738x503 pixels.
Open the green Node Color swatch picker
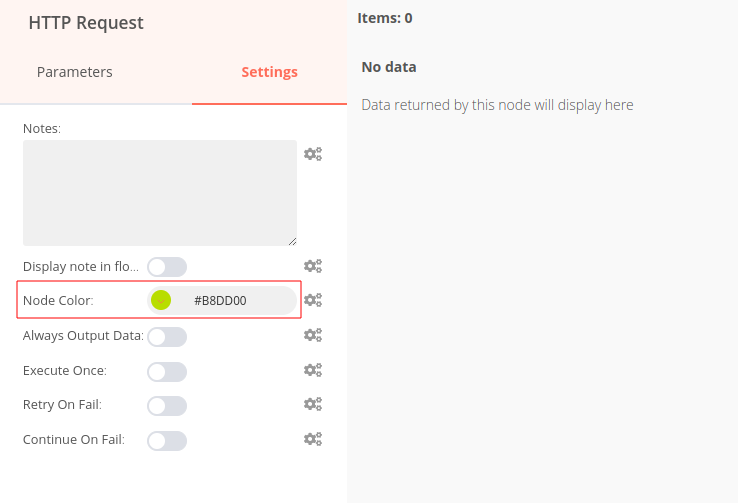[x=161, y=300]
